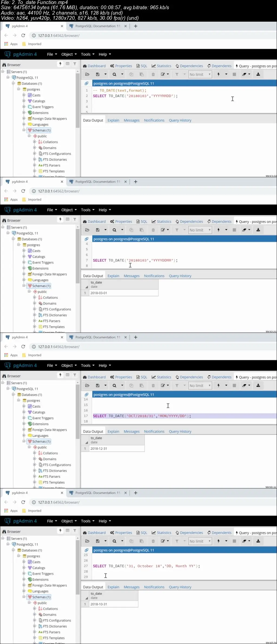Image resolution: width=277 pixels, height=644 pixels.
Task: Click result cell 2018-10-31
Action: click(114, 604)
